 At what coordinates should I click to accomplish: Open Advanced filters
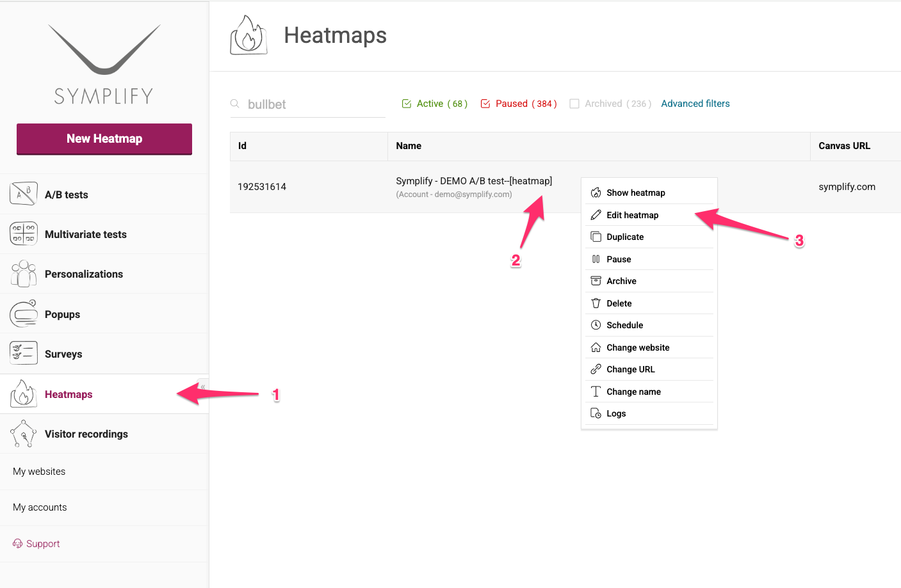[x=695, y=103]
